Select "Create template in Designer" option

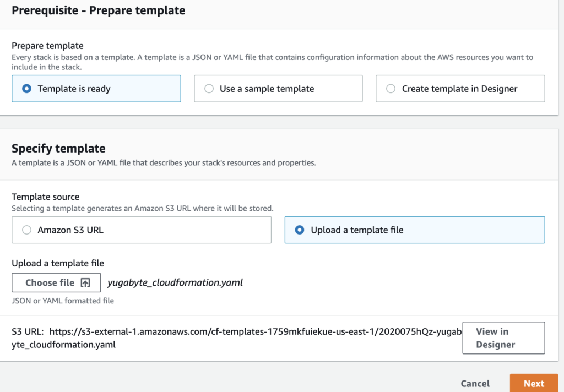(x=391, y=89)
